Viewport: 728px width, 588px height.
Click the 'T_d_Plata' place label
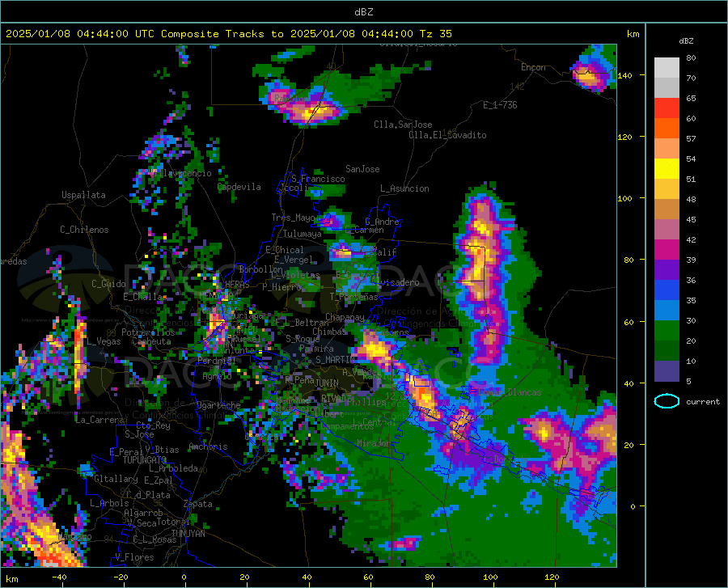(148, 495)
